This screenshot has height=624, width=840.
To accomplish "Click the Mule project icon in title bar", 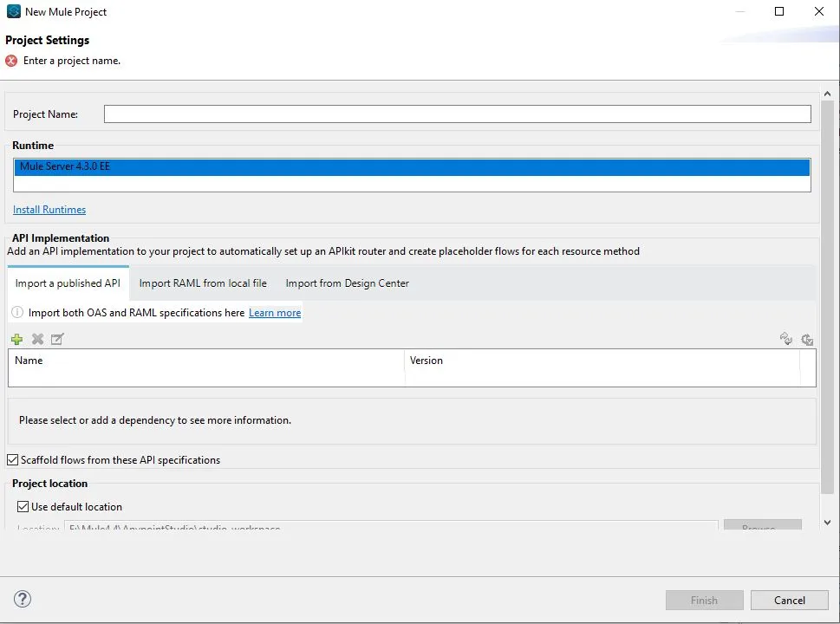I will click(13, 11).
